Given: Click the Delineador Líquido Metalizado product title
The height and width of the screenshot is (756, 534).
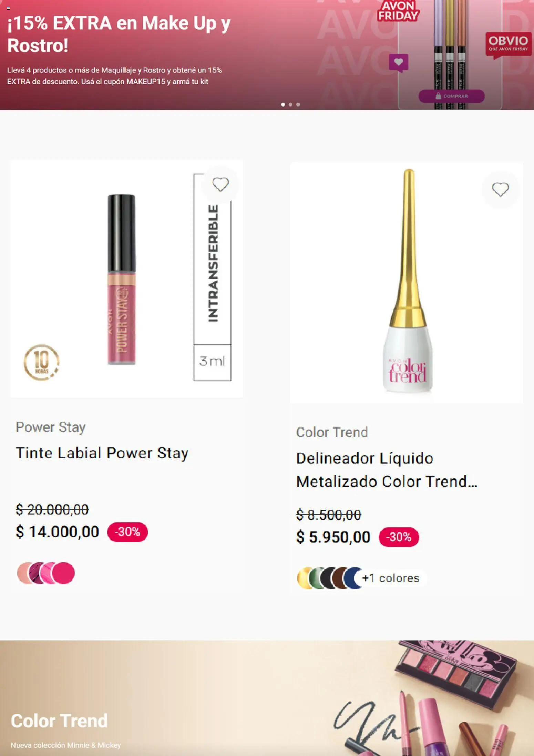Looking at the screenshot, I should (386, 471).
